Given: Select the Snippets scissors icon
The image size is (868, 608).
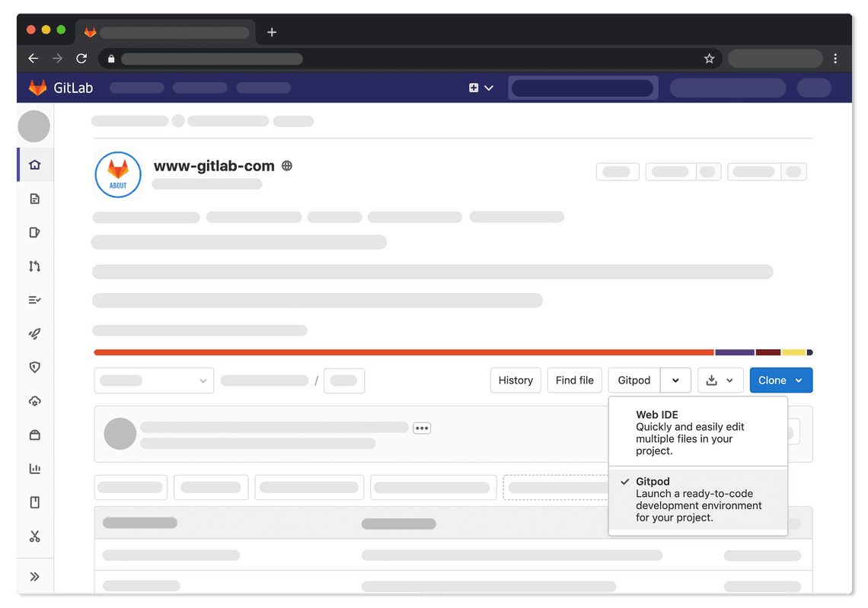Looking at the screenshot, I should [34, 536].
